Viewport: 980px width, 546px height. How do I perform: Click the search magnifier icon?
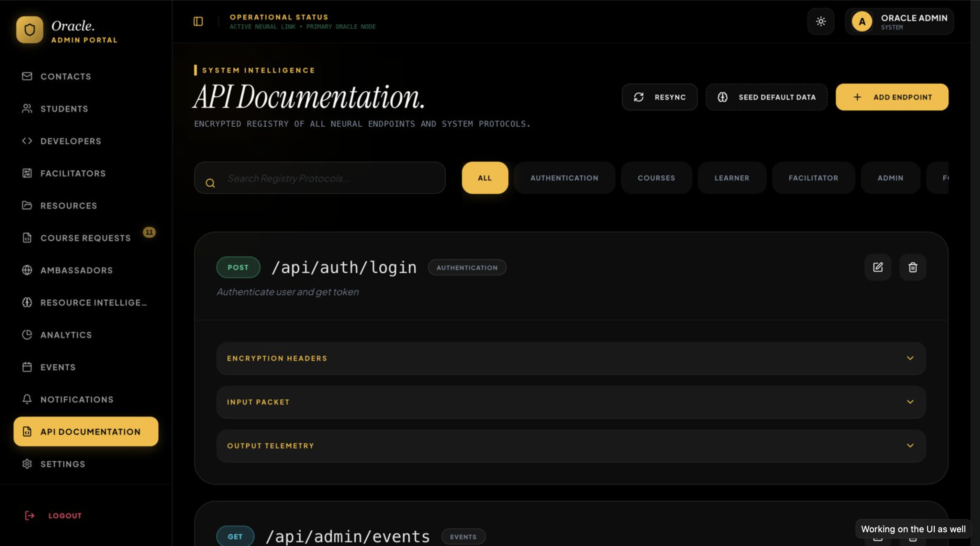click(x=210, y=183)
